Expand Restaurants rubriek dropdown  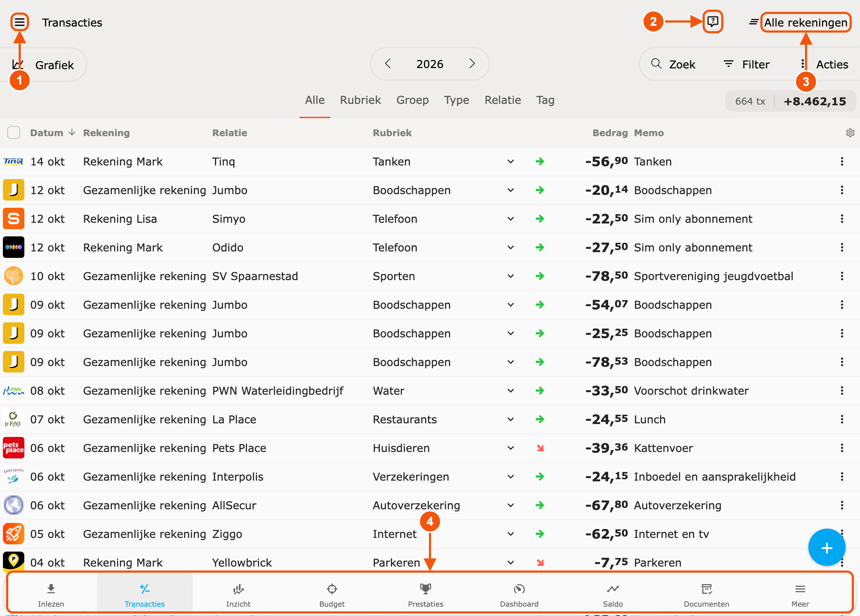[510, 419]
